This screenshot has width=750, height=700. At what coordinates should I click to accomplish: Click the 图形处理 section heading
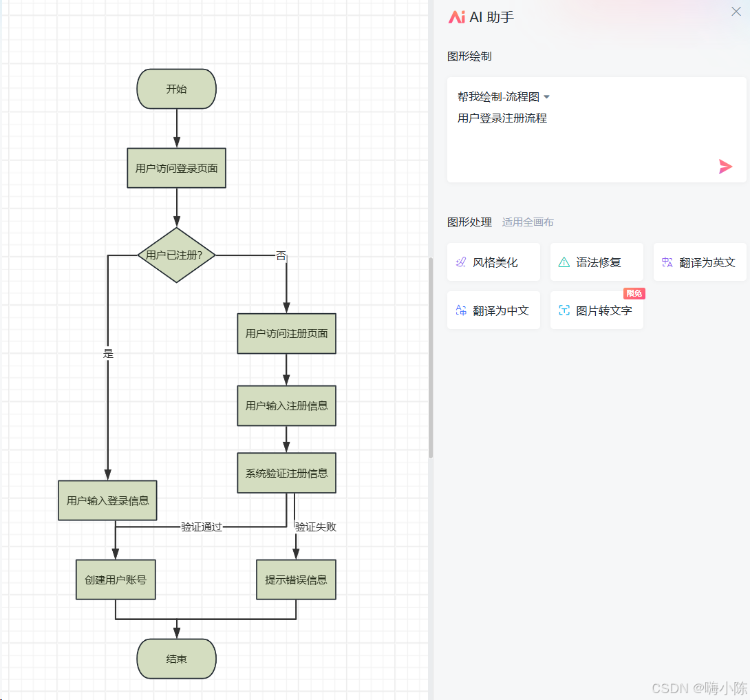469,222
